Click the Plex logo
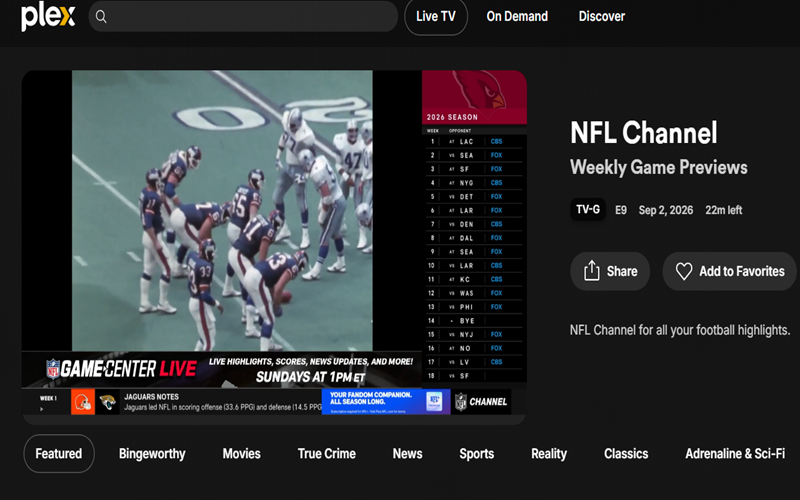 pos(48,16)
